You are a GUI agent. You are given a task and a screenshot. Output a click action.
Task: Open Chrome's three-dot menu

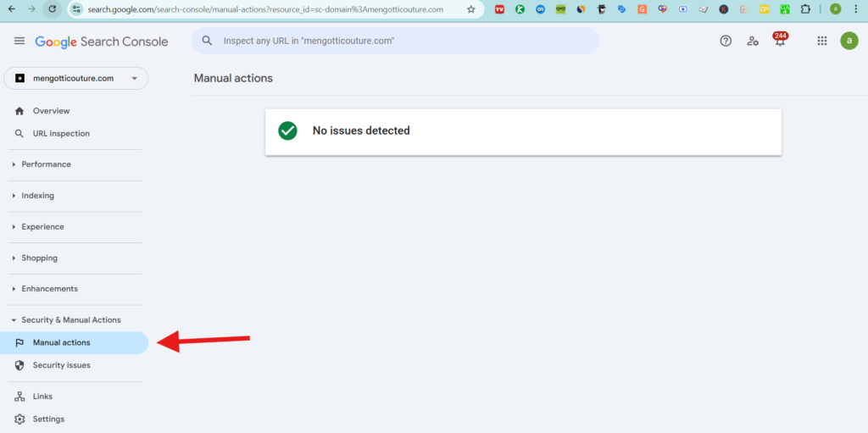coord(856,9)
